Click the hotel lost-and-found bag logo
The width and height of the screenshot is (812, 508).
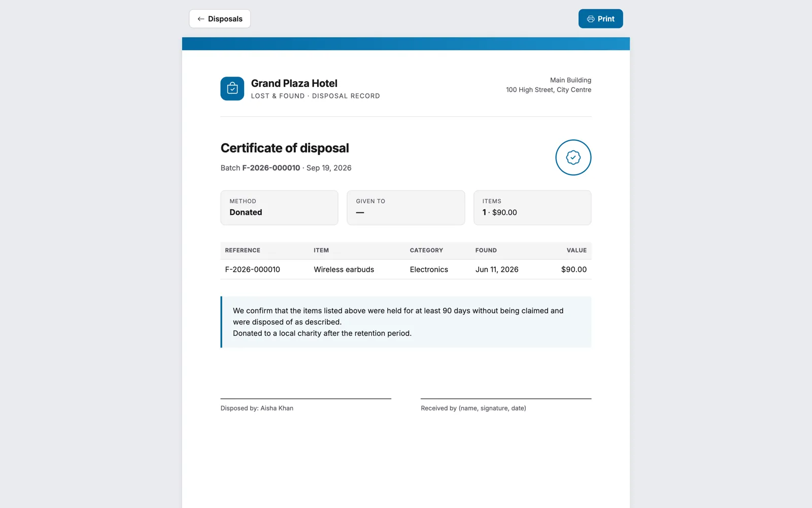pos(232,88)
